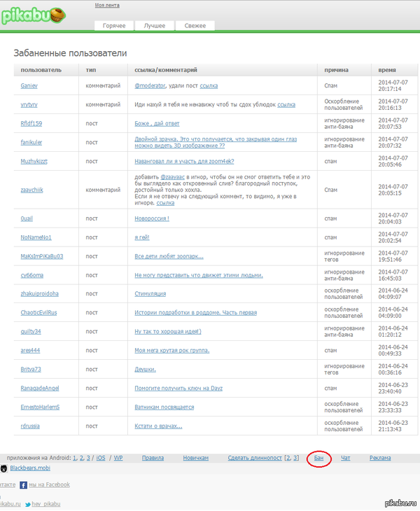Click the Новичкам footer link
Screen dimensions: 420x511
(x=196, y=458)
